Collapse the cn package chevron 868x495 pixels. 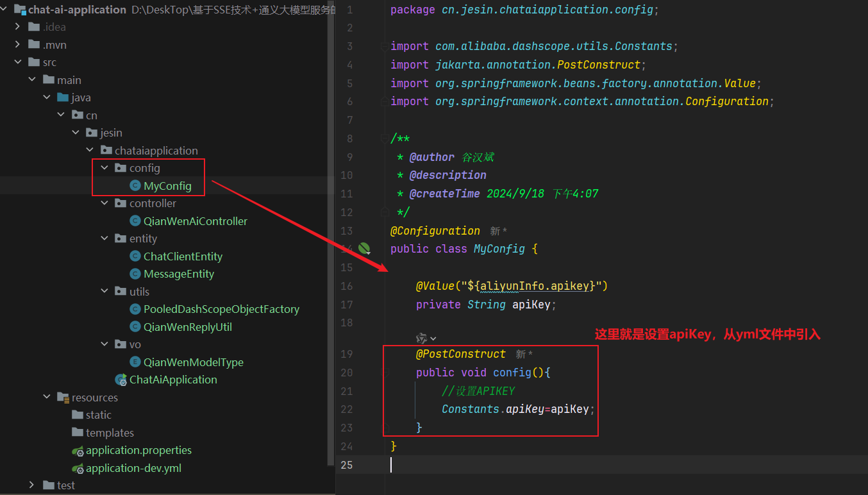[61, 115]
